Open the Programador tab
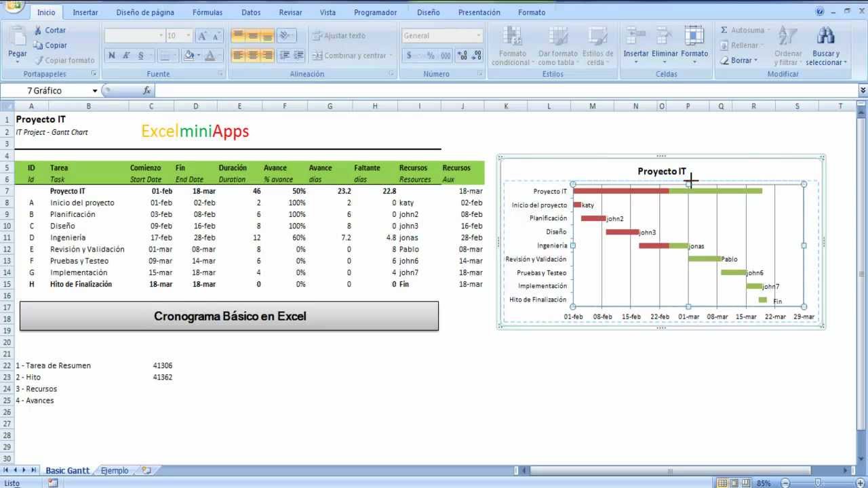868x488 pixels. pos(376,12)
